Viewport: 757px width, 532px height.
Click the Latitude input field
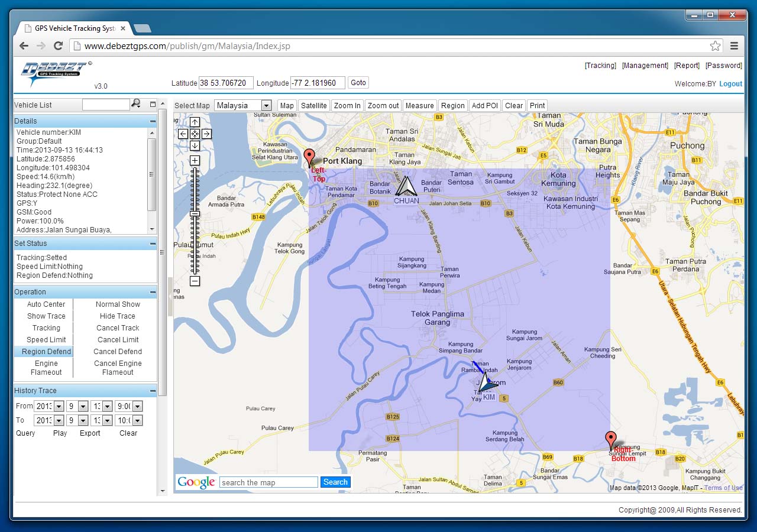point(226,83)
